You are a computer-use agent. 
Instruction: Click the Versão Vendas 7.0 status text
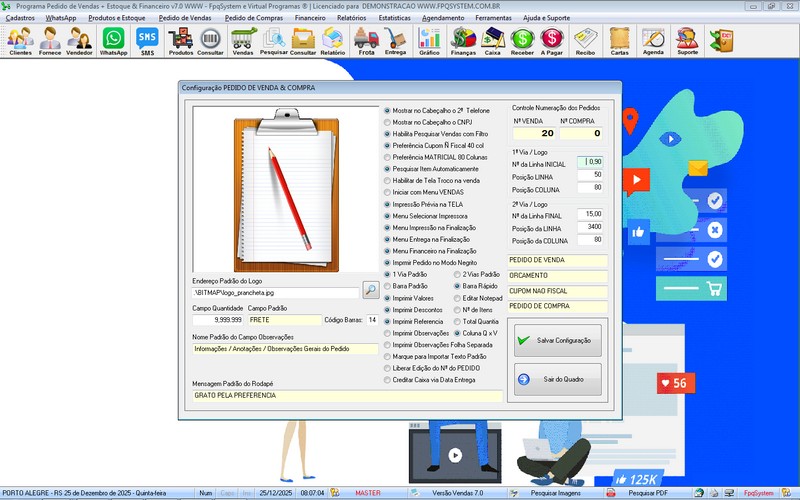[458, 493]
